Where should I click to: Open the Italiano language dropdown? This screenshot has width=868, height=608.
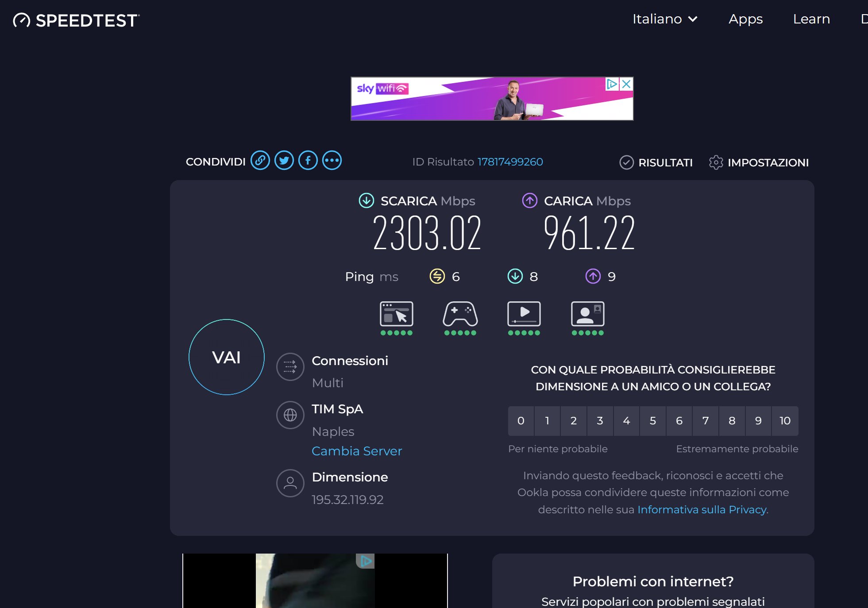pyautogui.click(x=664, y=19)
